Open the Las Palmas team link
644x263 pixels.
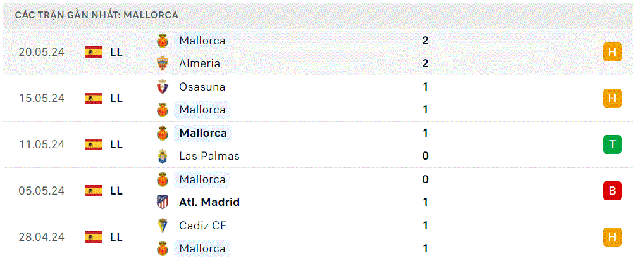pyautogui.click(x=209, y=156)
